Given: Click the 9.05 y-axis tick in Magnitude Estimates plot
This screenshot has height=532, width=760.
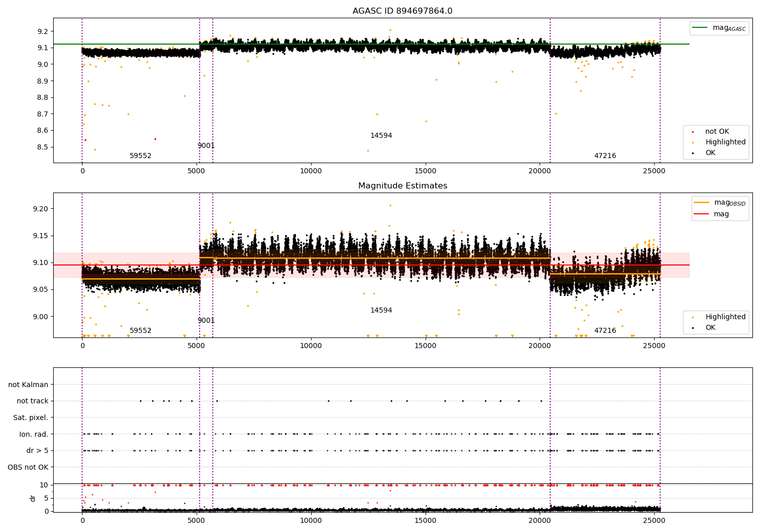Looking at the screenshot, I should click(x=41, y=290).
